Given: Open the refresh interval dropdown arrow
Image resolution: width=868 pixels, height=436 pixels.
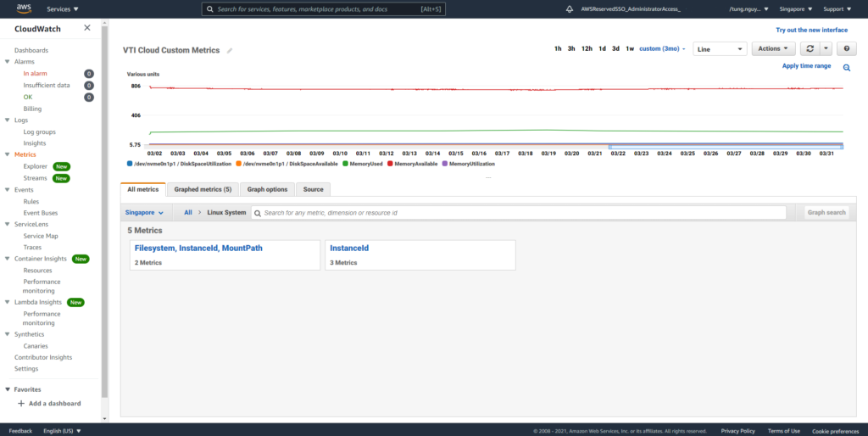Looking at the screenshot, I should 826,48.
